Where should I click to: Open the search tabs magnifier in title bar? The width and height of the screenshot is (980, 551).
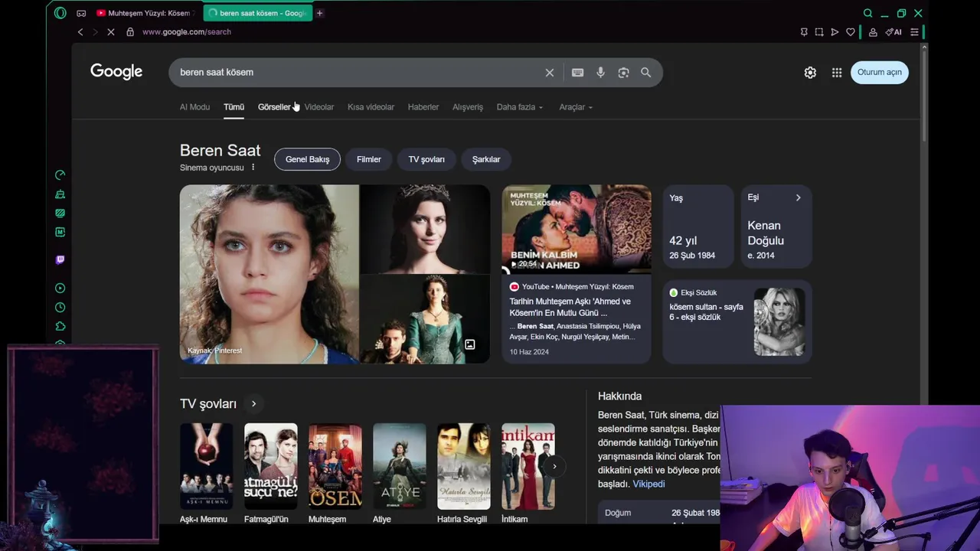click(867, 13)
